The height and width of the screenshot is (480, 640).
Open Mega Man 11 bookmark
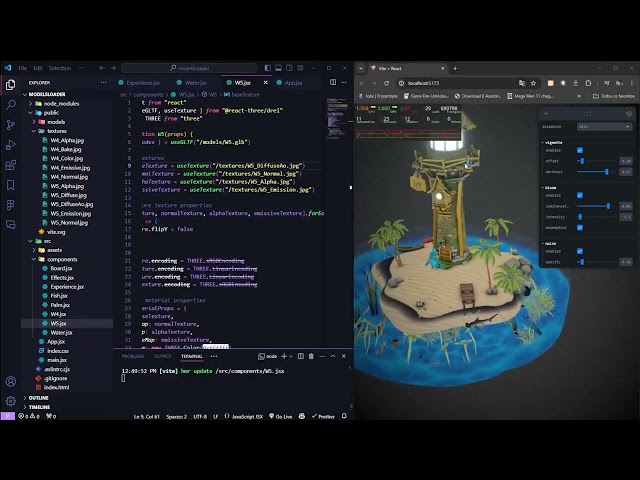[530, 96]
